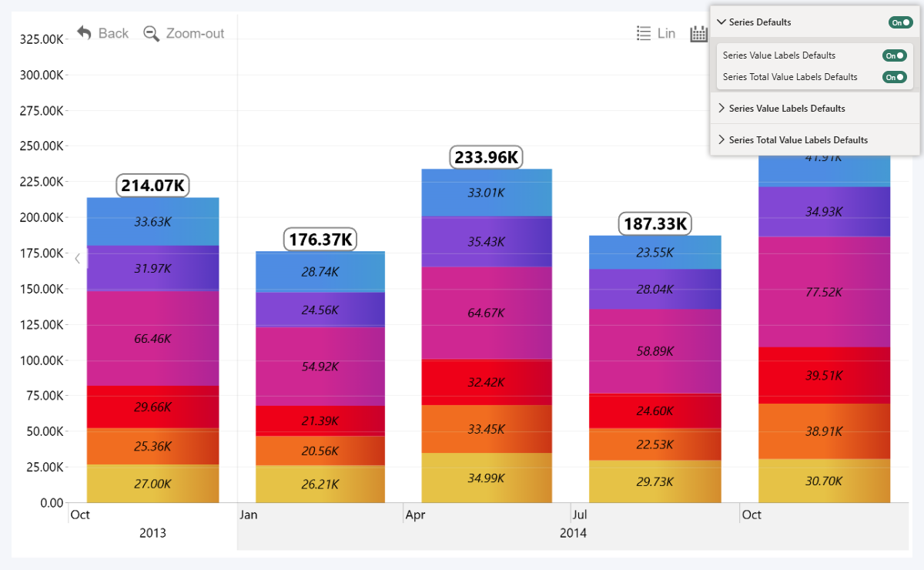Click the chevron beside Series Defaults
924x570 pixels.
tap(721, 22)
